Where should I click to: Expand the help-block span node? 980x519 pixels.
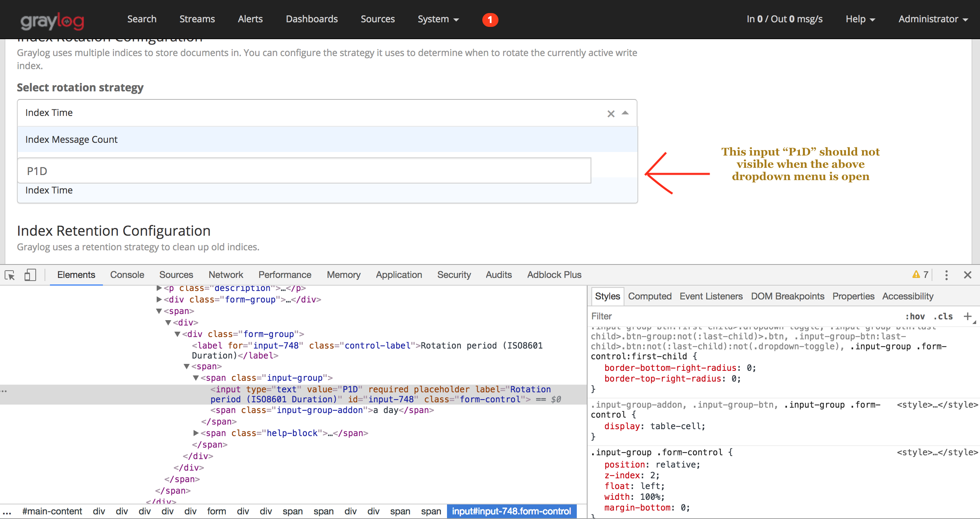click(x=196, y=433)
